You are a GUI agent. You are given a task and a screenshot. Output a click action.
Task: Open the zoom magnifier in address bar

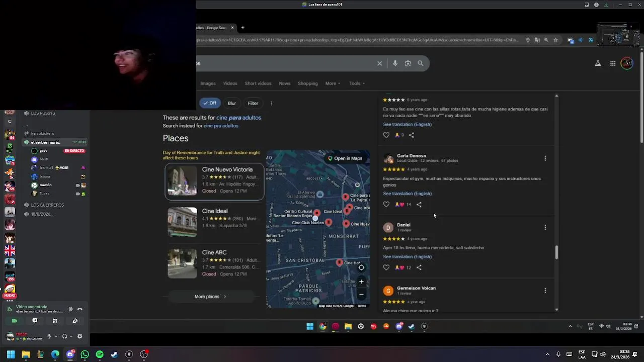(546, 40)
